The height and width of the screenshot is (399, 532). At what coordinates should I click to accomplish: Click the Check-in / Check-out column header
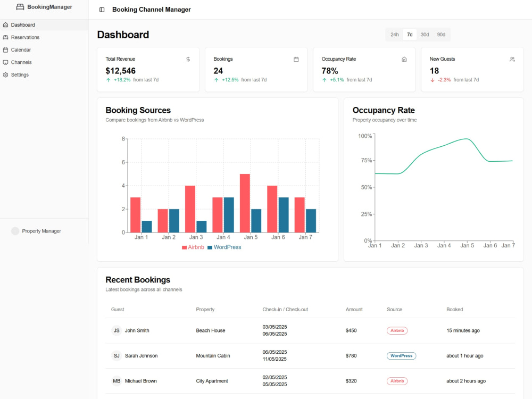point(285,310)
